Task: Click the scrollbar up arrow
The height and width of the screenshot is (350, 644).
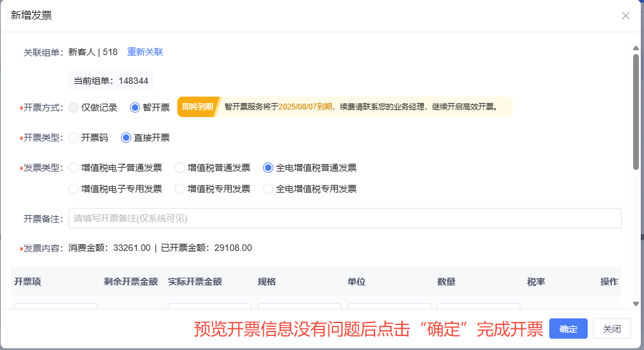Action: coord(636,48)
